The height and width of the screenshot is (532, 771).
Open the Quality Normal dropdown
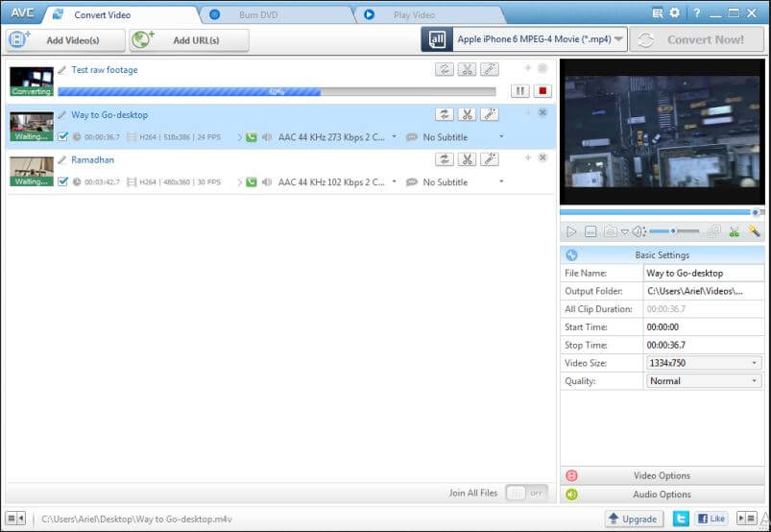coord(705,381)
